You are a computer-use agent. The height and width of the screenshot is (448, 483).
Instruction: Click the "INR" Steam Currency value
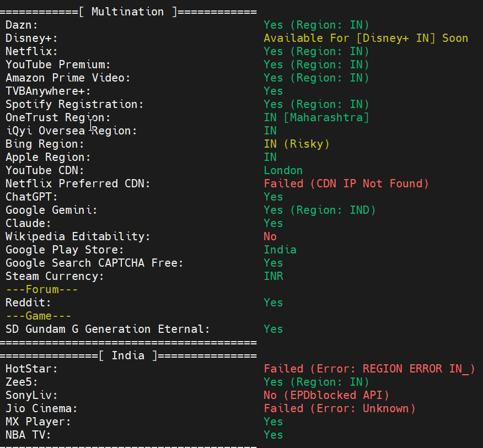click(273, 276)
